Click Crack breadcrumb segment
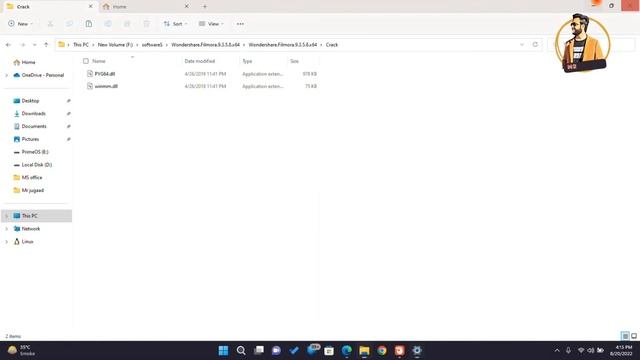 pyautogui.click(x=332, y=45)
